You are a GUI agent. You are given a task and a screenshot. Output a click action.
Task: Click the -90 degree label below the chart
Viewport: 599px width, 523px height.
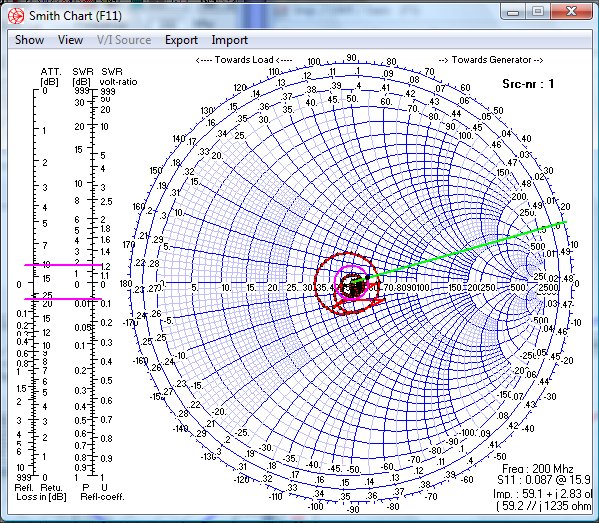coord(353,509)
